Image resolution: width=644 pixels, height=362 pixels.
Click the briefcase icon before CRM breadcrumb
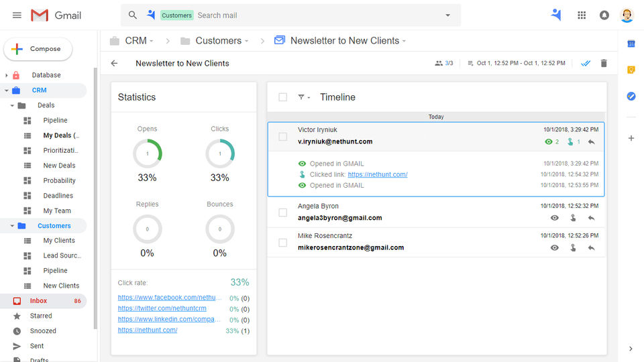tap(115, 41)
